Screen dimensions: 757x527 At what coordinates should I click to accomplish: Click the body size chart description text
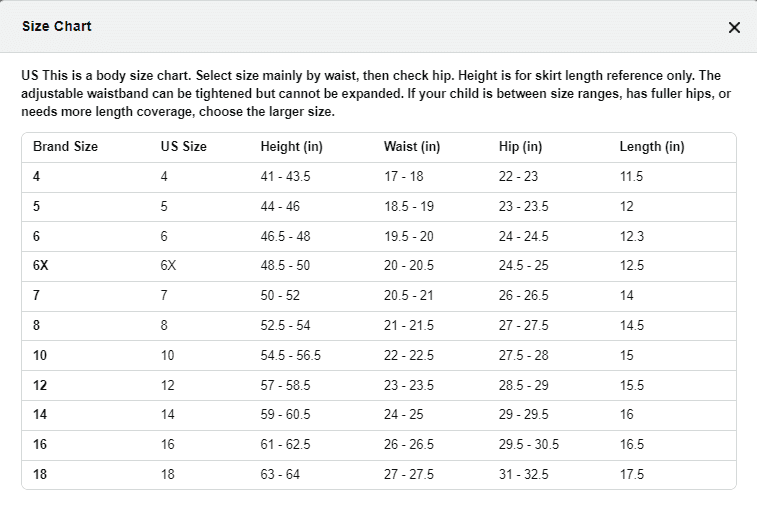376,94
